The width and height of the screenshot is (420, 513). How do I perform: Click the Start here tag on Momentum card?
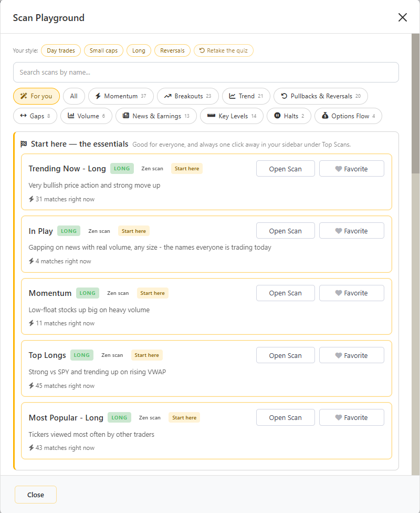(152, 293)
